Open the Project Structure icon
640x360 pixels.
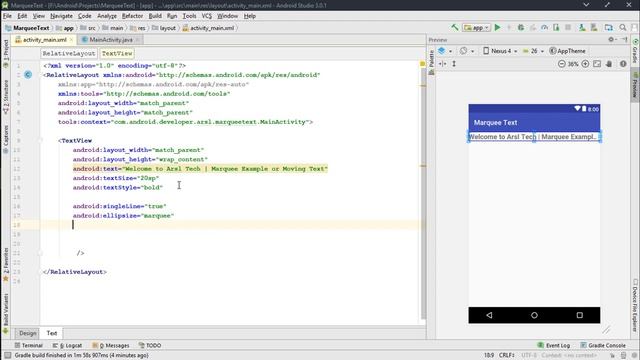point(609,28)
